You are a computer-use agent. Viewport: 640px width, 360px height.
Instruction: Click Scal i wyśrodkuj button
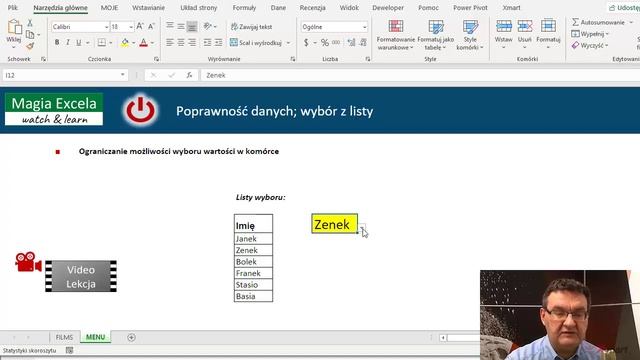point(256,42)
